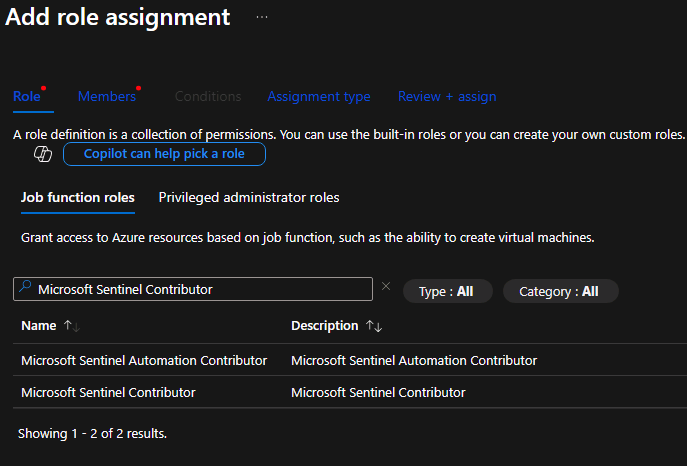Image resolution: width=687 pixels, height=466 pixels.
Task: Open the Review + assign tab
Action: [x=447, y=96]
